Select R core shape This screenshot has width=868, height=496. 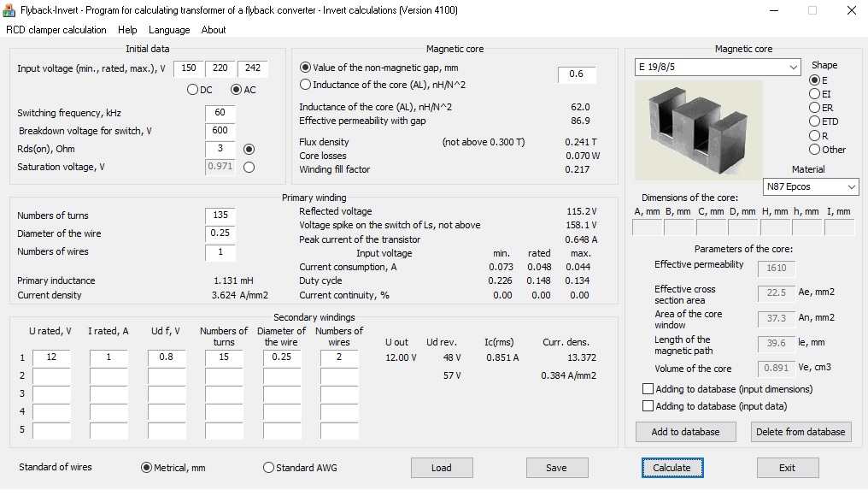[814, 136]
